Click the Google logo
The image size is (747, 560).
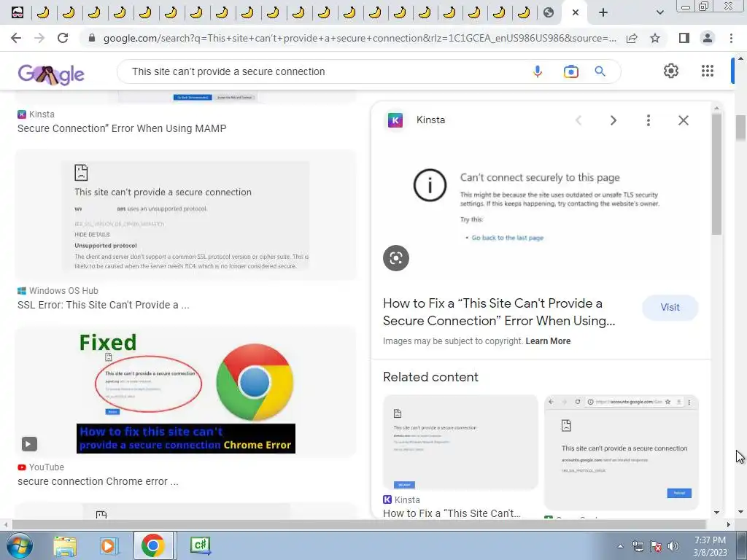tap(51, 74)
